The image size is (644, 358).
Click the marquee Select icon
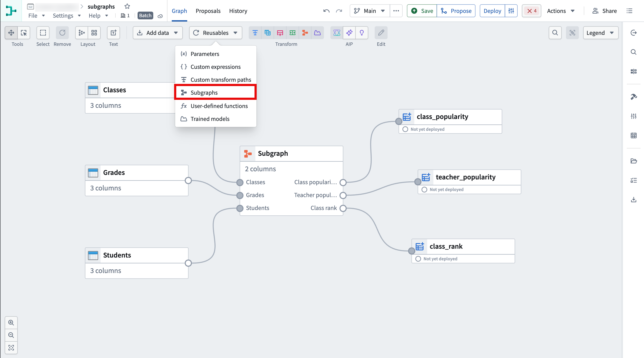pos(43,33)
